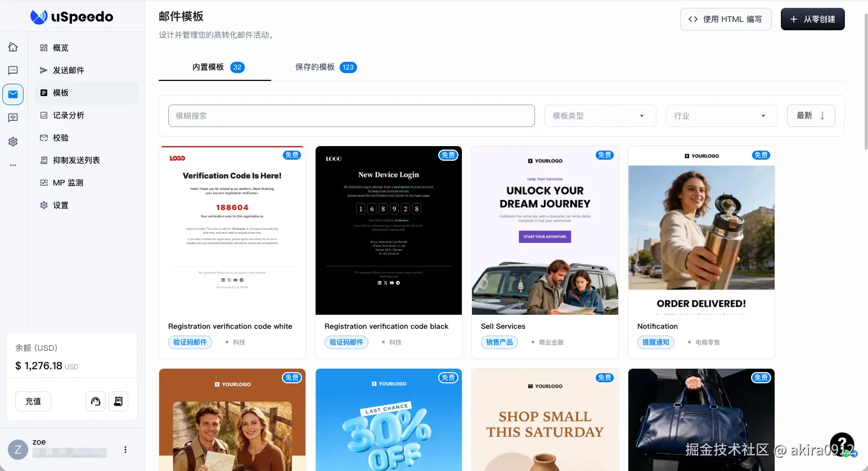Image resolution: width=868 pixels, height=471 pixels.
Task: Show more products via rail ellipsis icon
Action: click(x=13, y=165)
